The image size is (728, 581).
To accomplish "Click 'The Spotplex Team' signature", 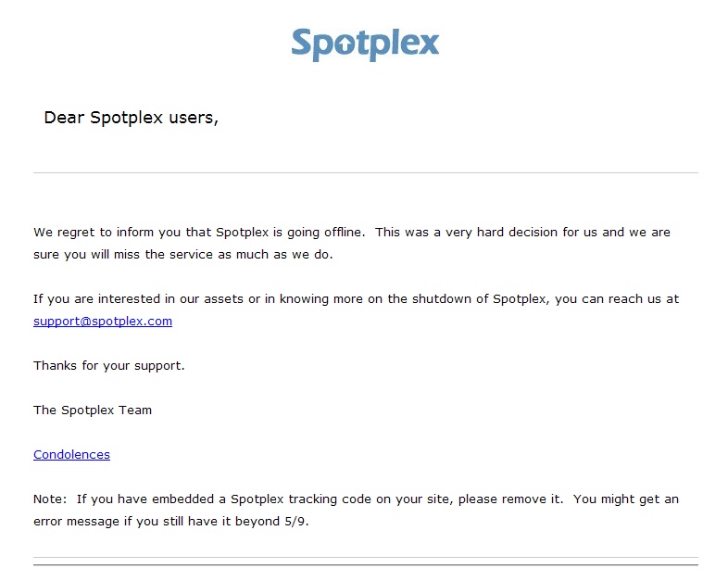I will pos(93,410).
